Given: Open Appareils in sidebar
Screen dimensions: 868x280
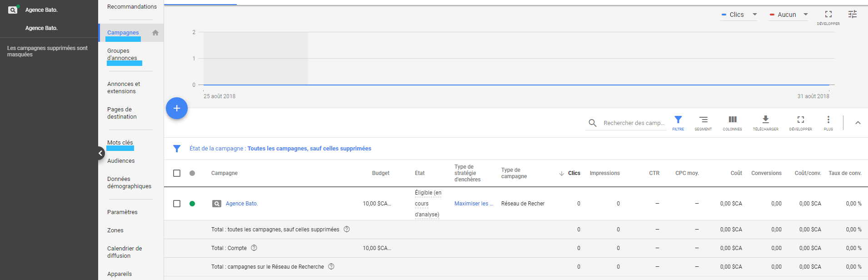Looking at the screenshot, I should point(120,274).
